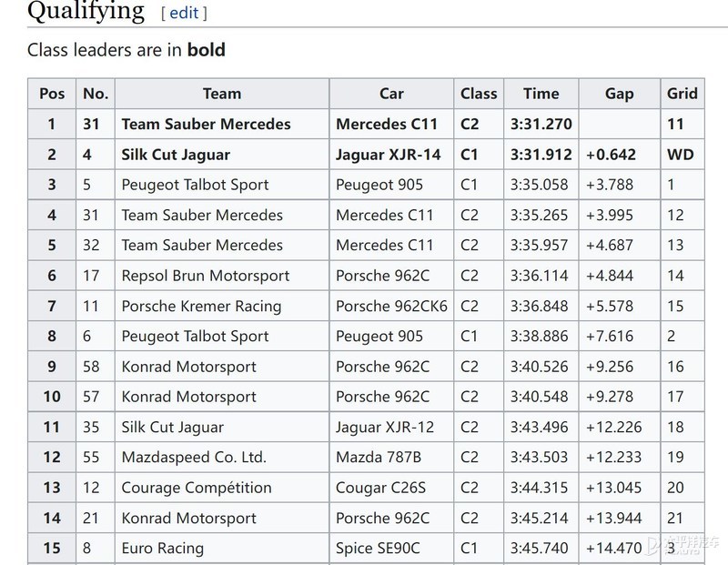Open the Jaguar XJR-14 car entry
This screenshot has height=565, width=728.
tap(389, 155)
